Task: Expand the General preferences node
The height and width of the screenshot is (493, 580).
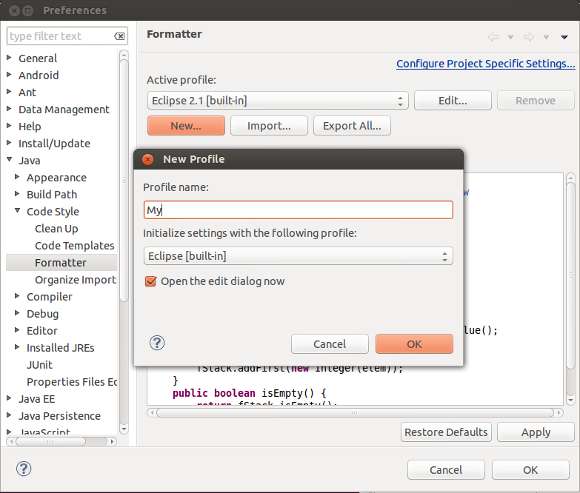Action: pyautogui.click(x=9, y=58)
